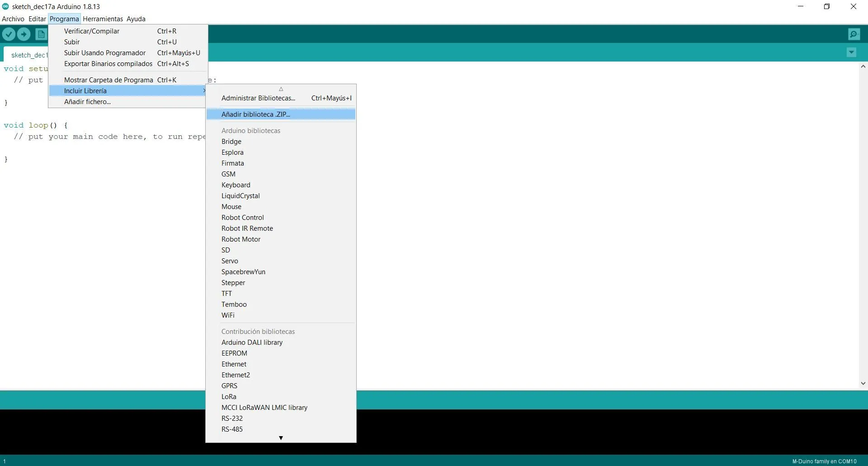Open the tab options dropdown arrow
The height and width of the screenshot is (466, 868).
851,52
